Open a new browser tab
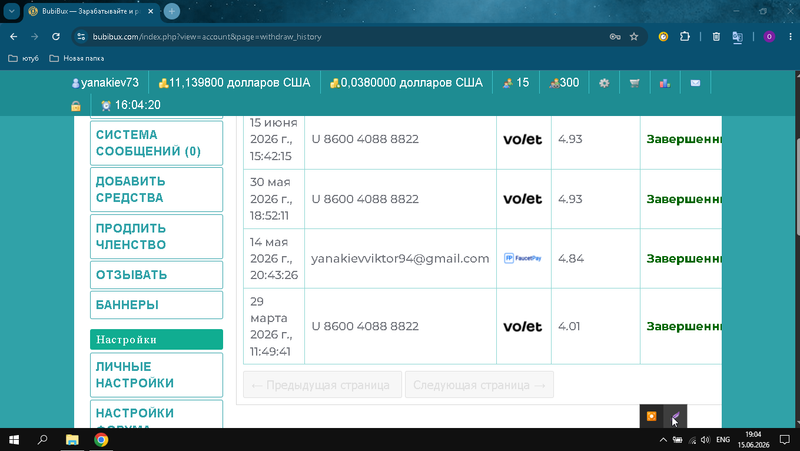The height and width of the screenshot is (451, 800). [x=172, y=11]
